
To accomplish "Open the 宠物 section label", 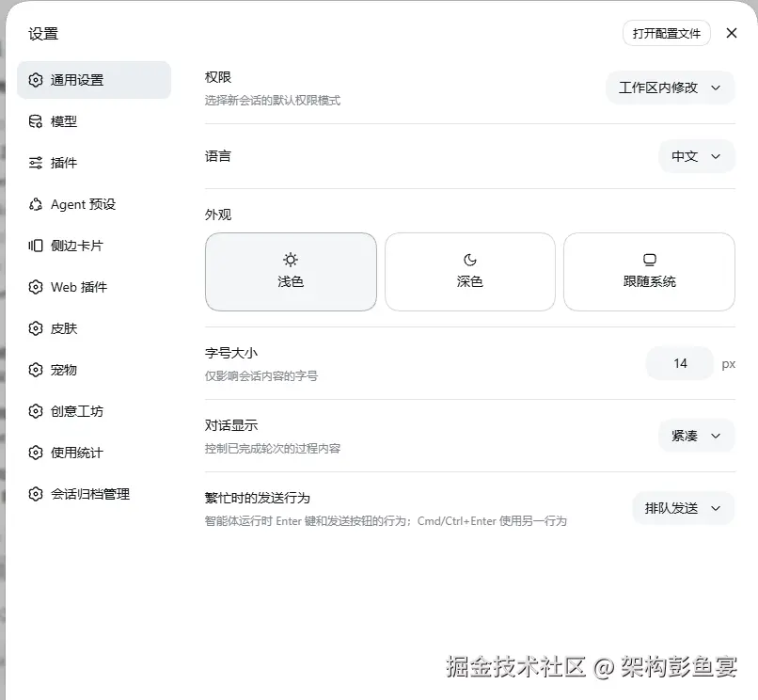I will 64,370.
